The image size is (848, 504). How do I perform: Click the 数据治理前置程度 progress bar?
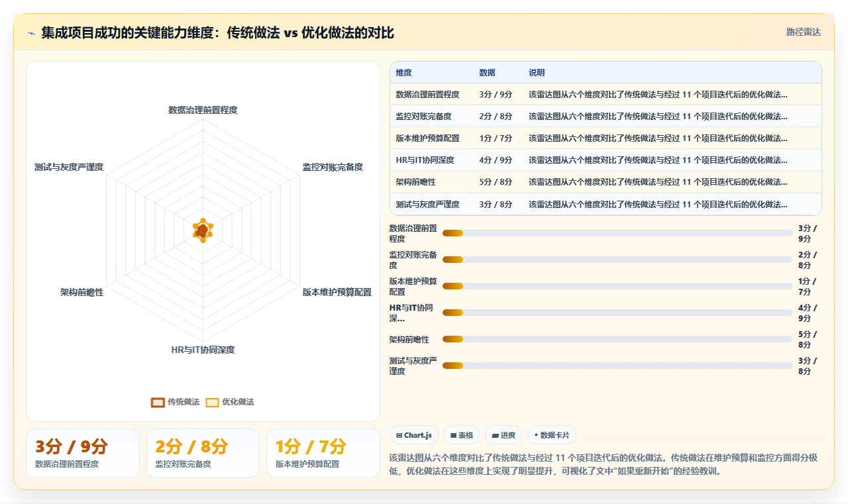(x=617, y=233)
